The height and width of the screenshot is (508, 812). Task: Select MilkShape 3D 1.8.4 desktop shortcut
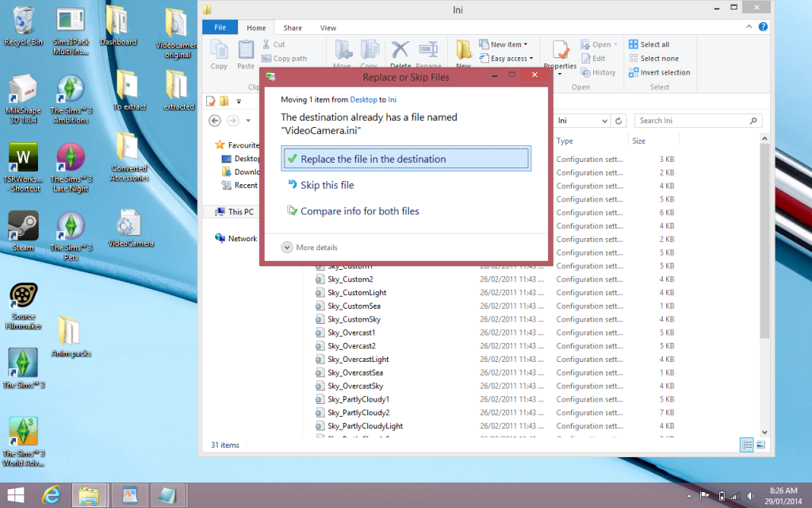coord(23,98)
